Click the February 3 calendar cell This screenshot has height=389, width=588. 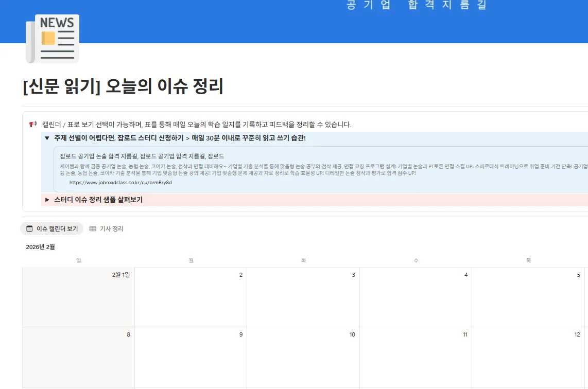pos(303,297)
